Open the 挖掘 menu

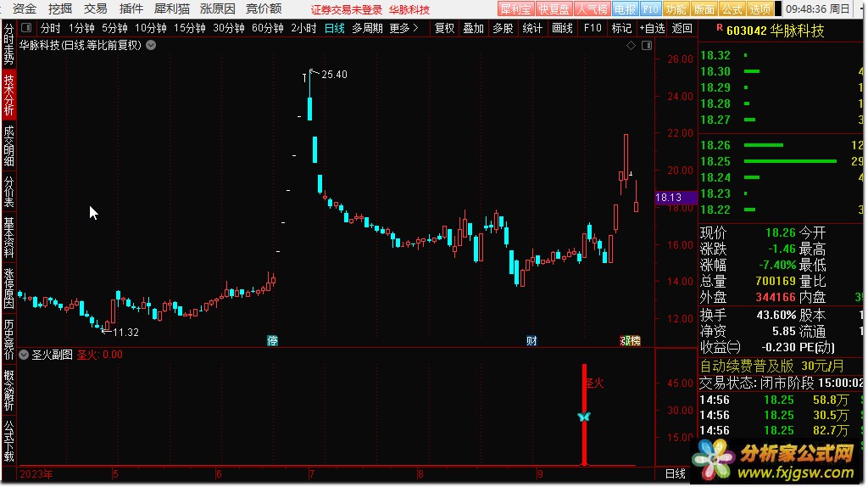[x=60, y=8]
